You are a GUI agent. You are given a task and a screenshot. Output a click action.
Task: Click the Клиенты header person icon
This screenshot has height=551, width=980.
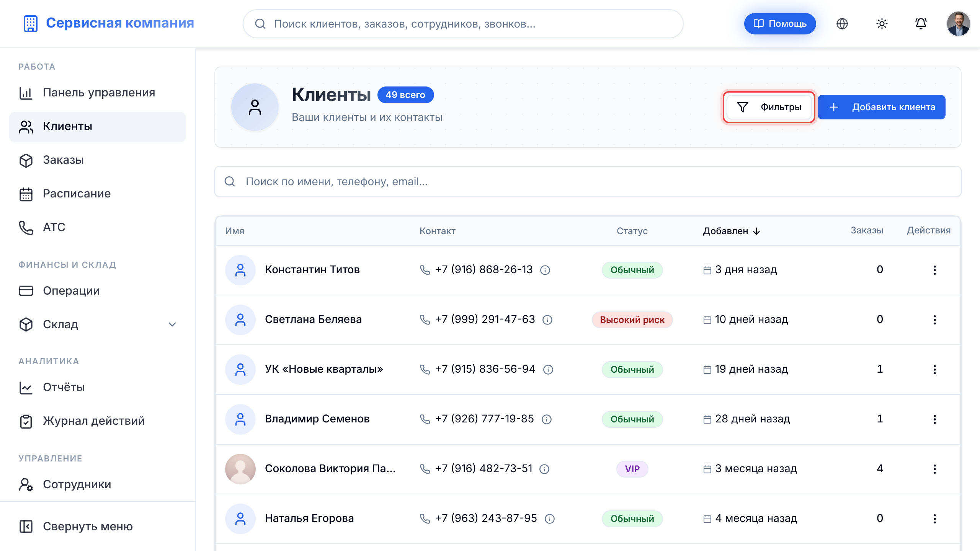[255, 107]
